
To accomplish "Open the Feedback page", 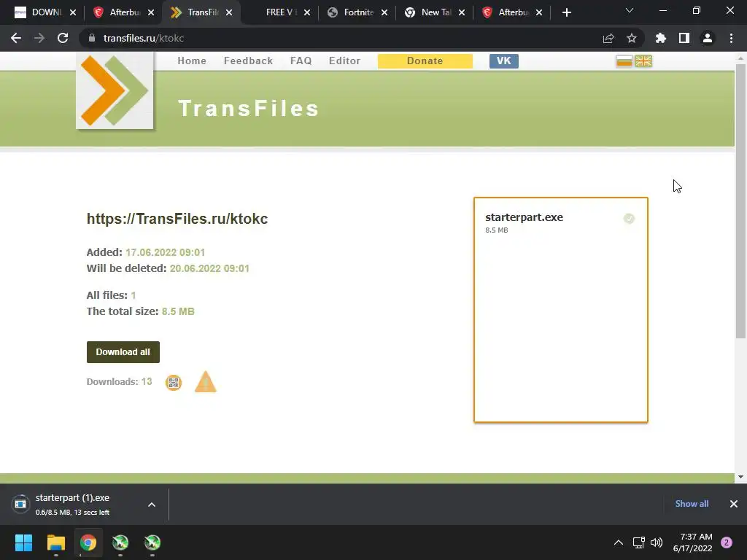I will [x=248, y=61].
